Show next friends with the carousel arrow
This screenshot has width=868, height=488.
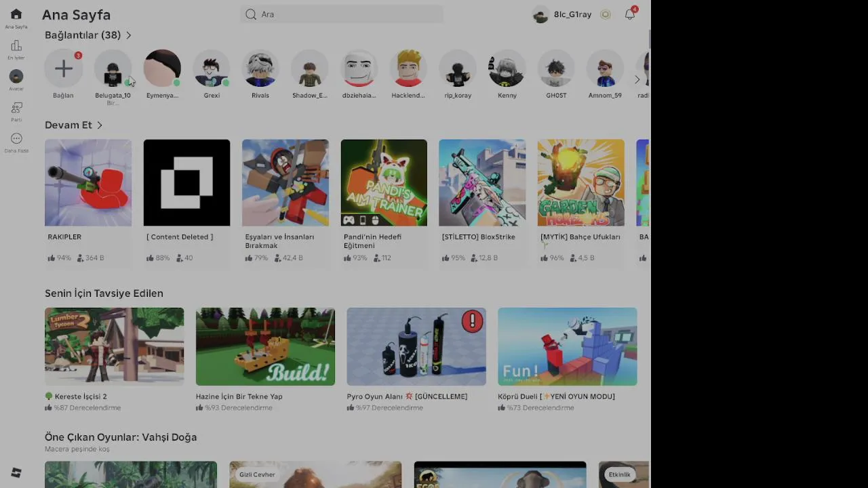(x=637, y=80)
